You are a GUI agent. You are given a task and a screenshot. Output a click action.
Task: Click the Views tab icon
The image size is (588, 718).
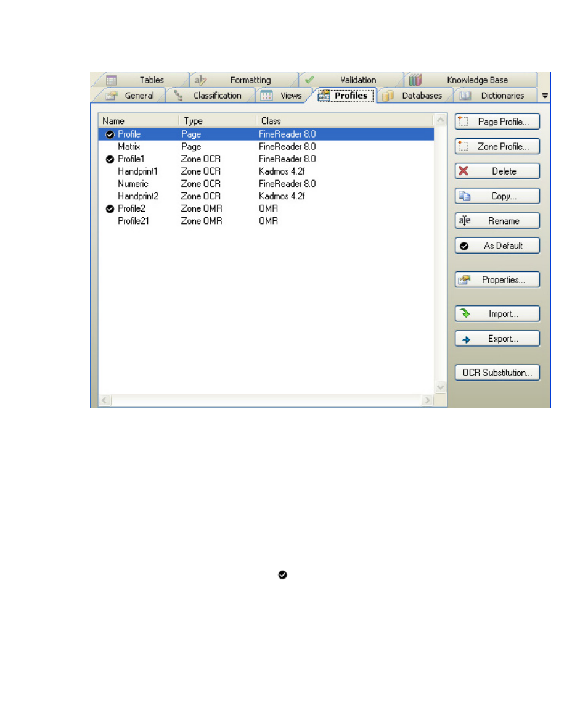(x=266, y=96)
